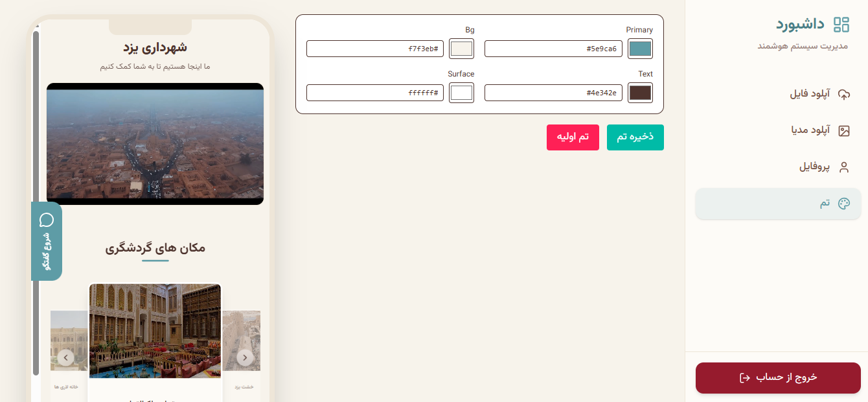This screenshot has height=402, width=868.
Task: Click the theme palette icon
Action: (843, 204)
